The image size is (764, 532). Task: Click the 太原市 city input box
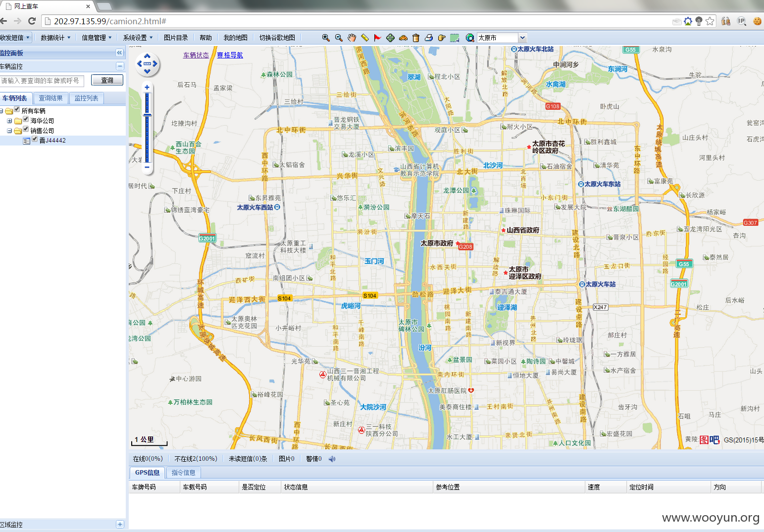[x=497, y=38]
